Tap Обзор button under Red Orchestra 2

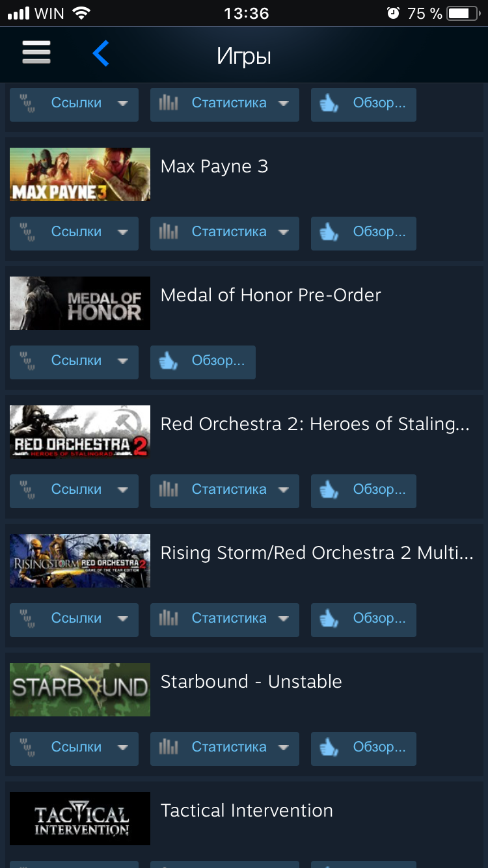click(x=364, y=491)
